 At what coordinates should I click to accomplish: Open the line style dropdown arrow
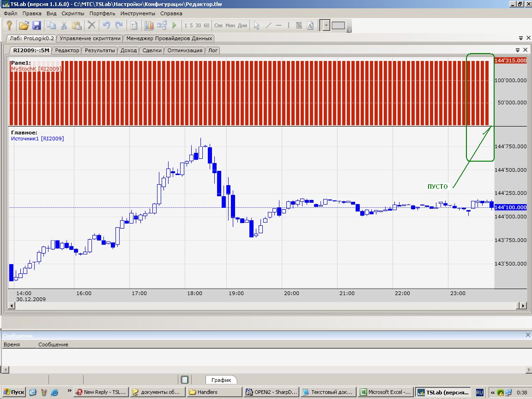click(x=326, y=25)
